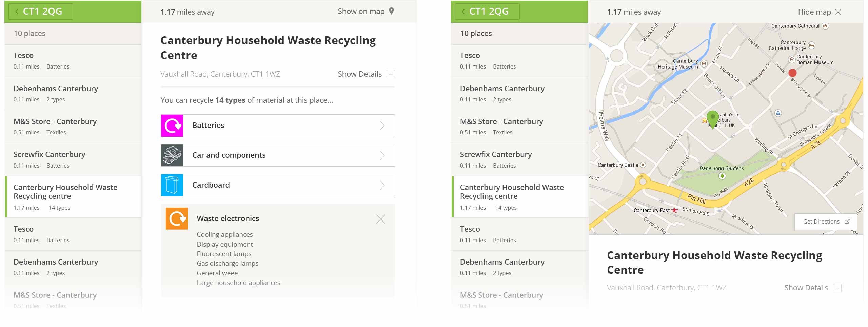This screenshot has width=868, height=327.
Task: Click the Show on map link
Action: click(x=361, y=12)
